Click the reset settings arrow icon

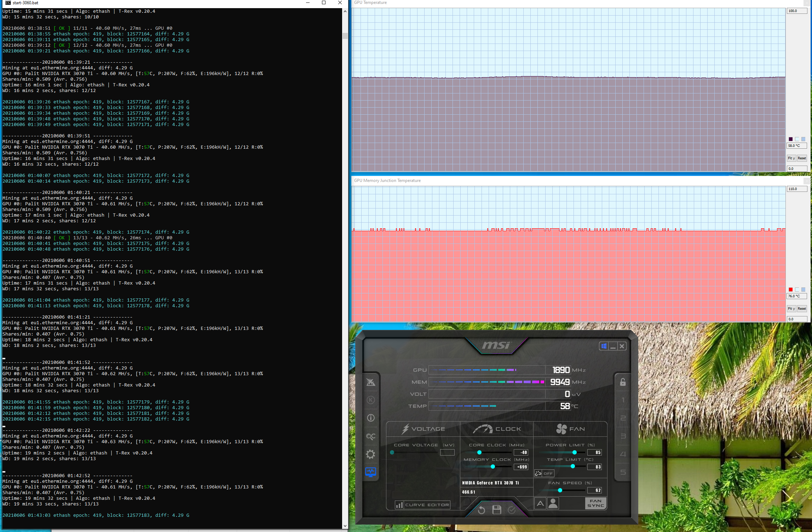pyautogui.click(x=481, y=510)
